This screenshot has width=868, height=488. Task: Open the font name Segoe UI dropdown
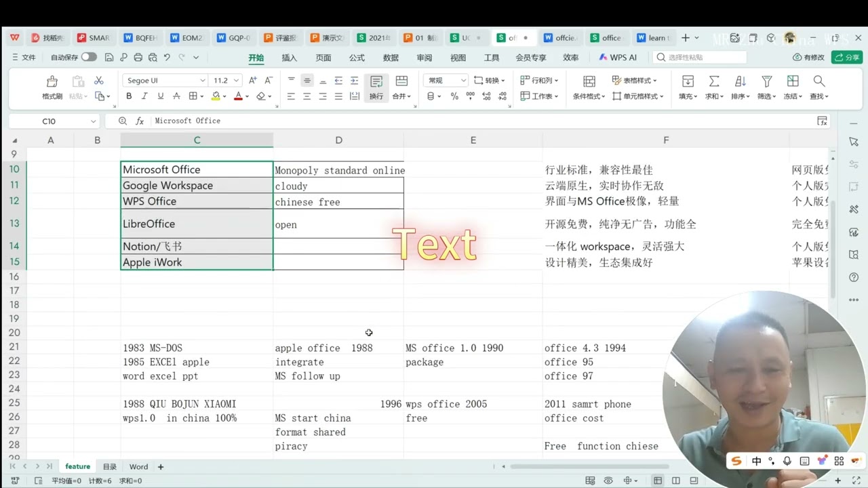coord(202,80)
